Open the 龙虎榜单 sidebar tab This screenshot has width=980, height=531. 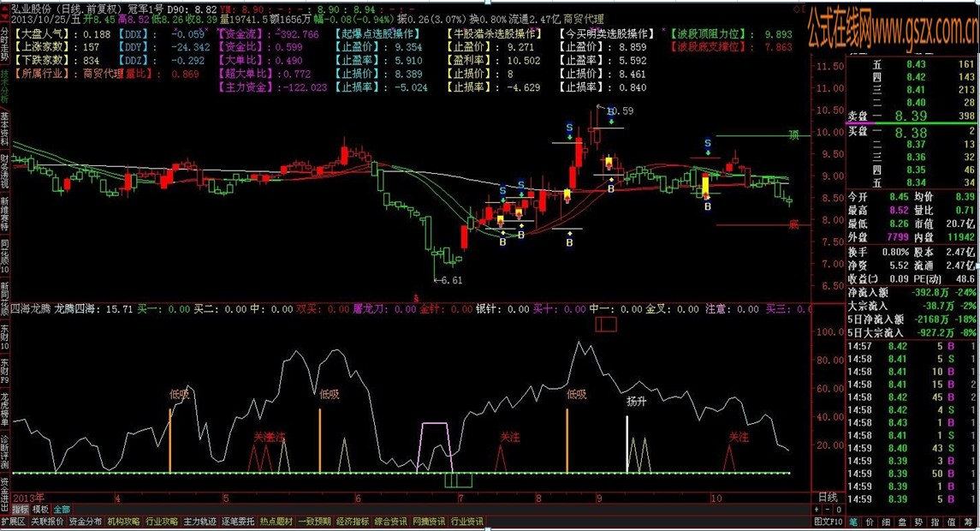(4, 409)
